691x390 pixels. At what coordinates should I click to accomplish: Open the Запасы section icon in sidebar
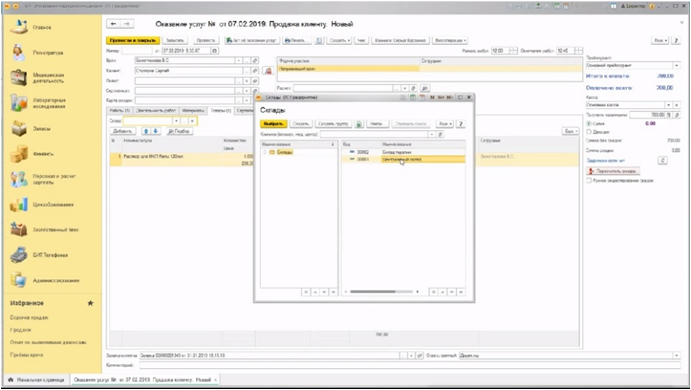[x=19, y=128]
